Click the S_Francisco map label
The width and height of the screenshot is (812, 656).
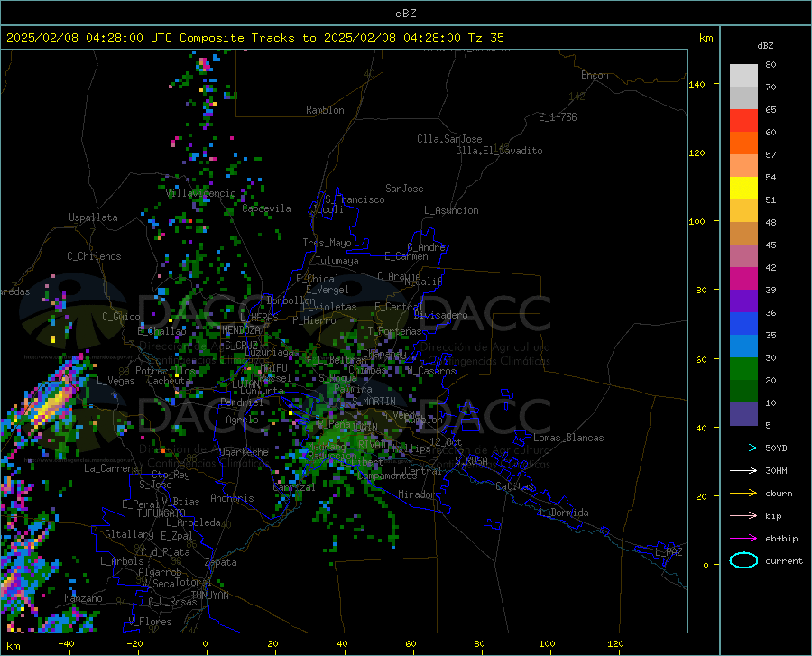tap(355, 199)
